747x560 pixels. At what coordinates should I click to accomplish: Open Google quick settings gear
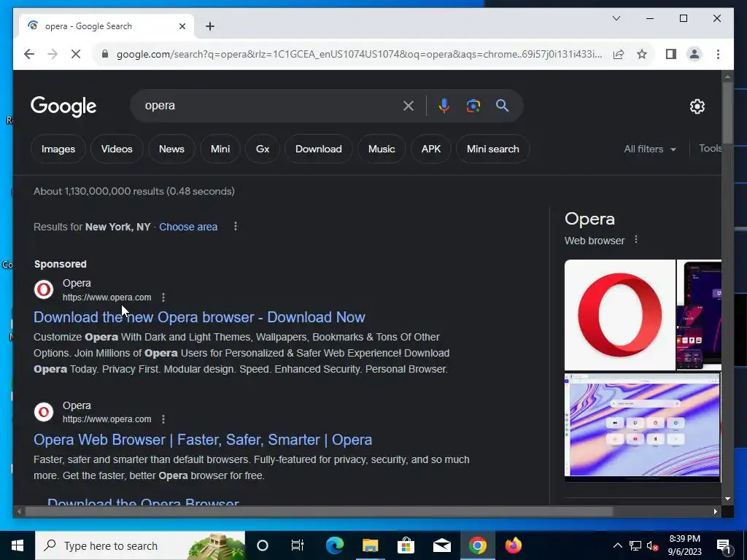(x=697, y=106)
